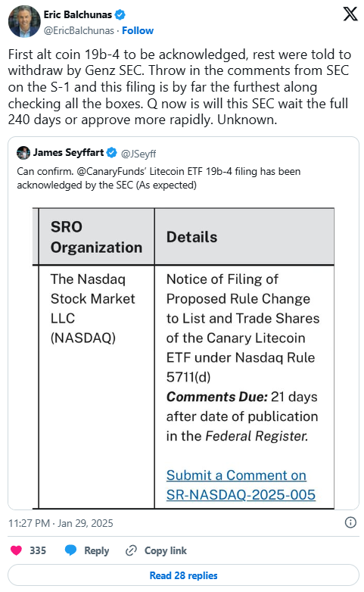
Task: Like the tweet with heart icon
Action: click(16, 550)
